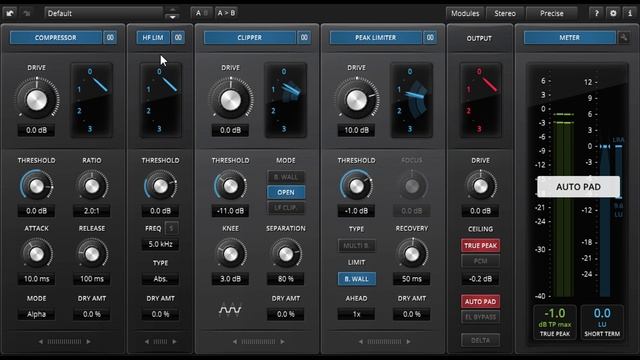The image size is (640, 360).
Task: Move Clipper module right with arrow
Action: [282, 341]
